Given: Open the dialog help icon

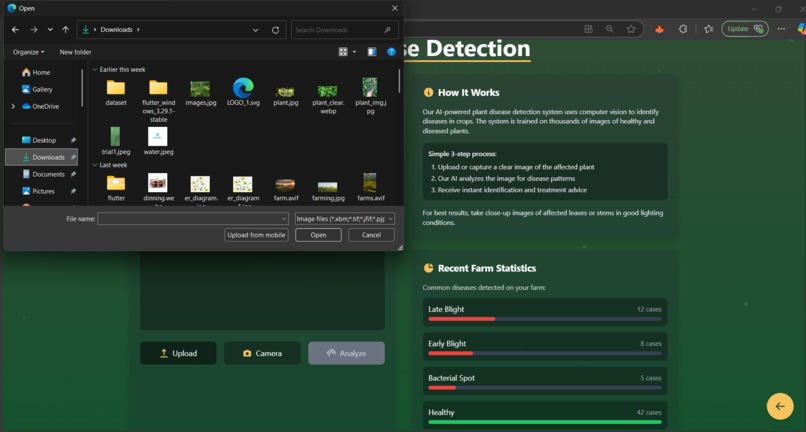Looking at the screenshot, I should coord(392,52).
